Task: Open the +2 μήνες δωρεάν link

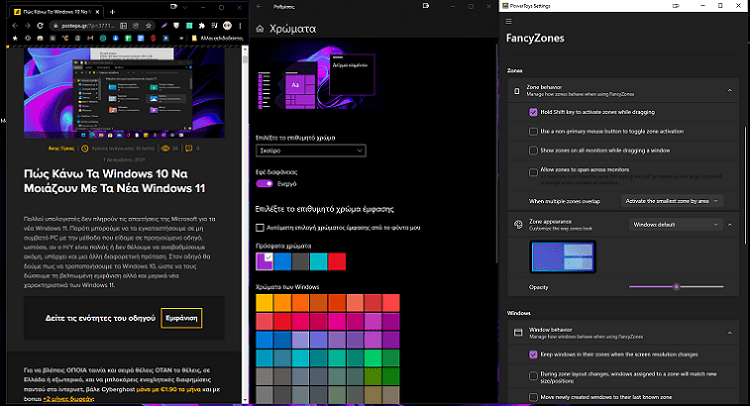Action: (67, 399)
